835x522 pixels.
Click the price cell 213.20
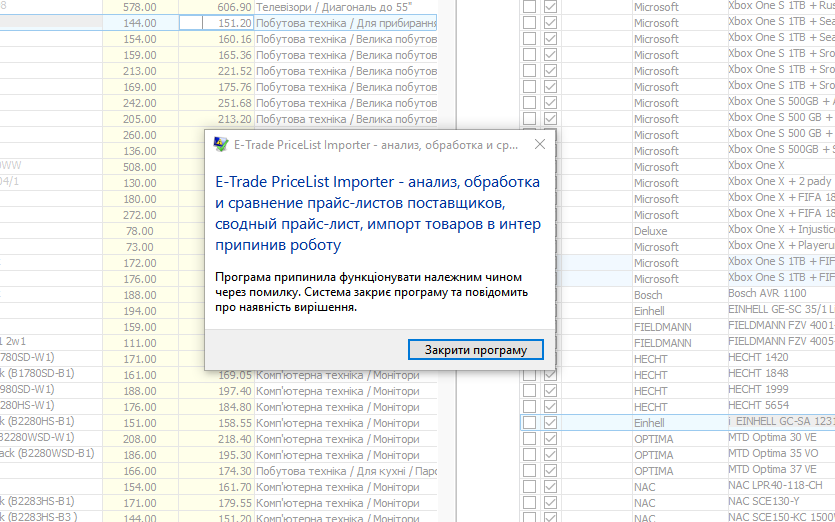(216, 119)
